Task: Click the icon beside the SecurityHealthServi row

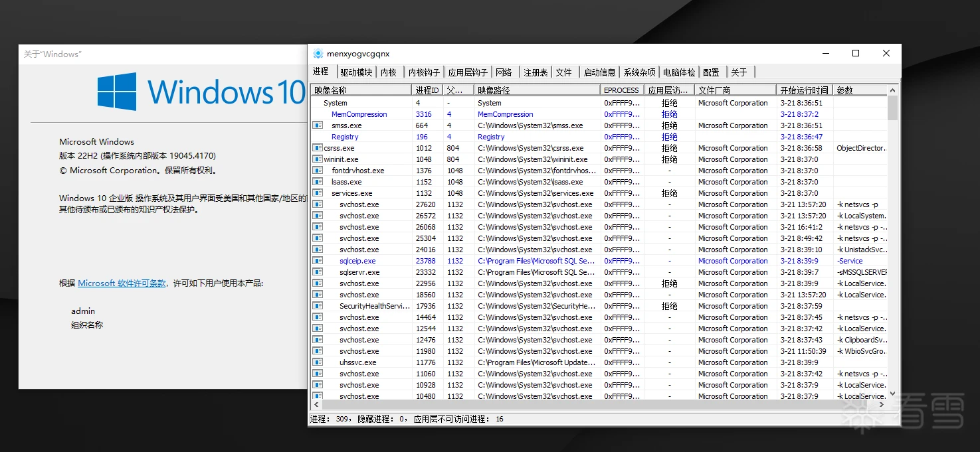Action: click(318, 306)
